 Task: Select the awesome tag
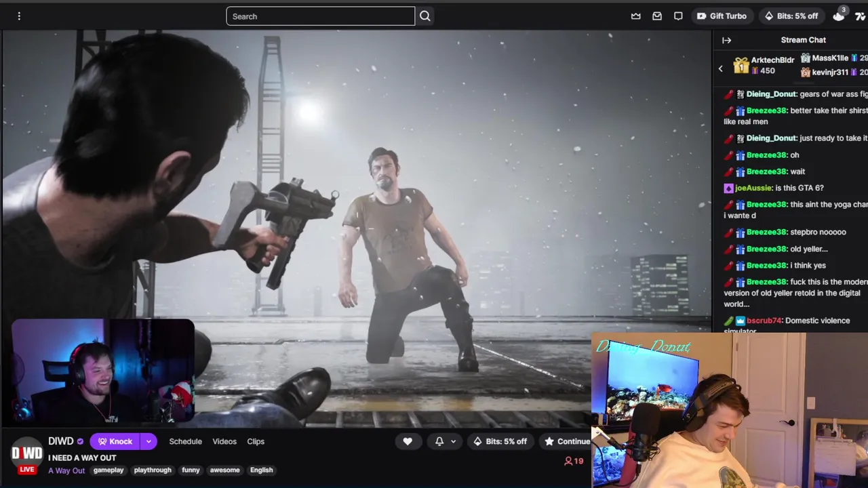(x=225, y=470)
